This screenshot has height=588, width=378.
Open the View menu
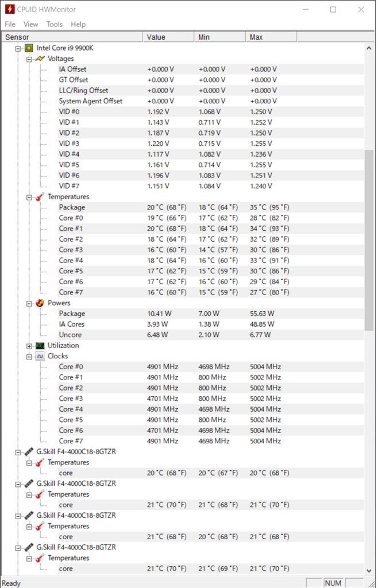pyautogui.click(x=31, y=24)
